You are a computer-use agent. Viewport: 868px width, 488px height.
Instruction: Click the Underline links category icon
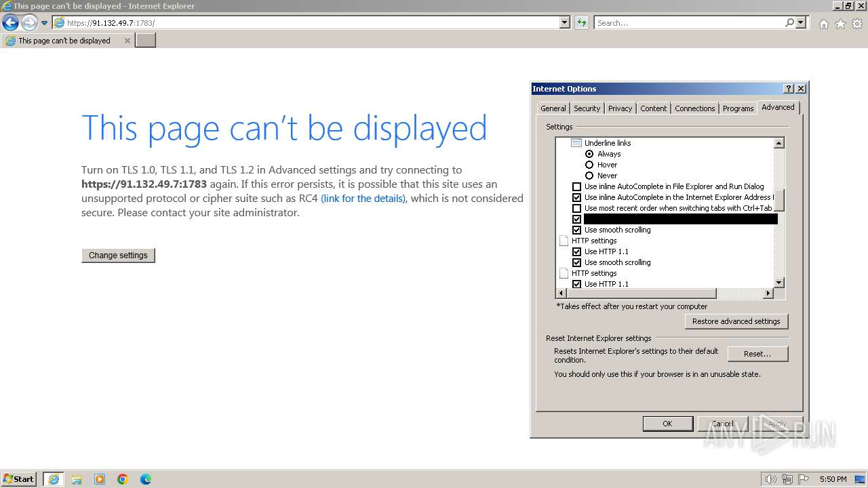click(576, 143)
